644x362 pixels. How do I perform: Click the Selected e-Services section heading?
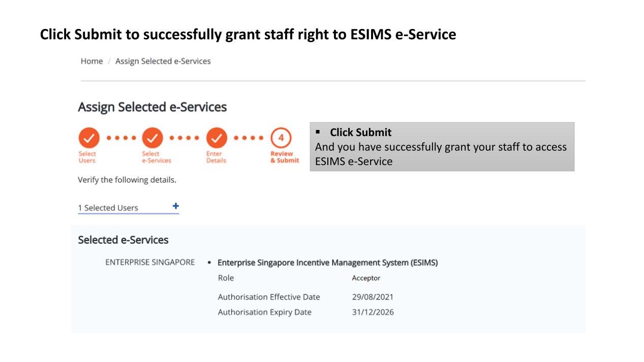(x=123, y=240)
